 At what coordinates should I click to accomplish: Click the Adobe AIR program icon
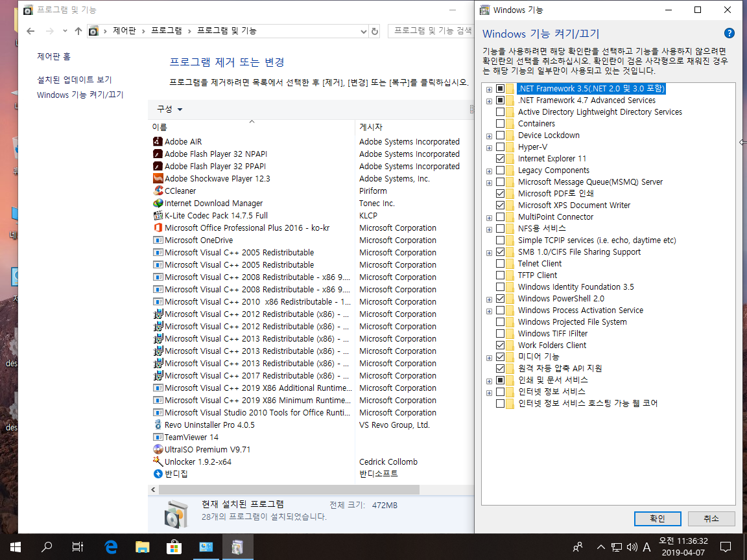click(x=158, y=141)
